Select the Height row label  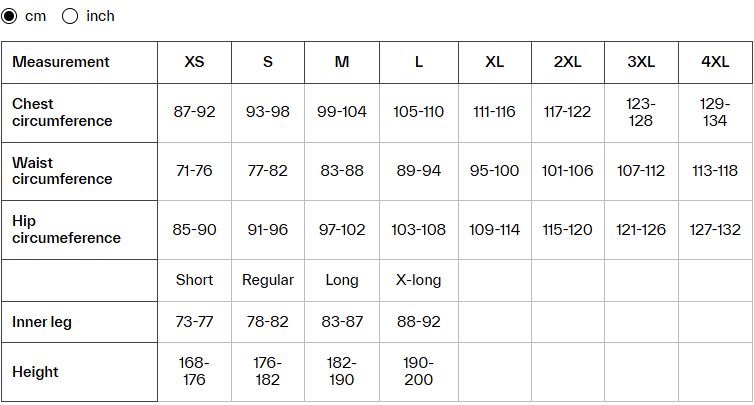point(36,372)
